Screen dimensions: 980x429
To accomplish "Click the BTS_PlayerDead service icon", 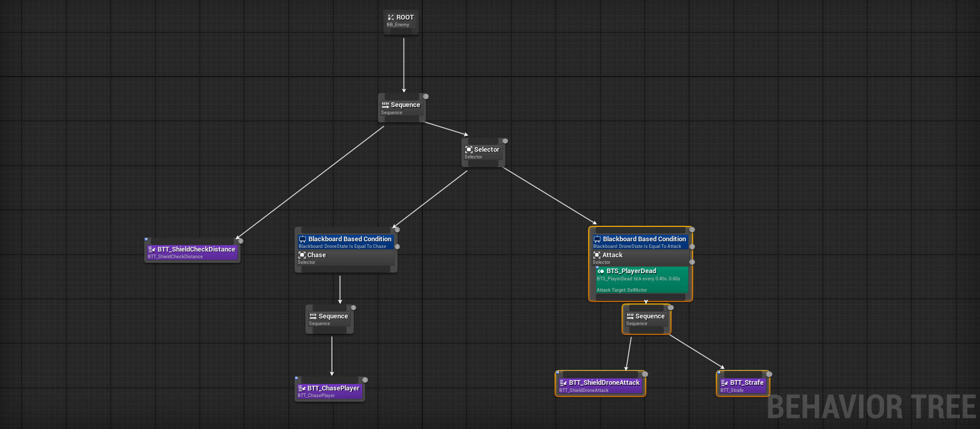I will click(x=600, y=271).
